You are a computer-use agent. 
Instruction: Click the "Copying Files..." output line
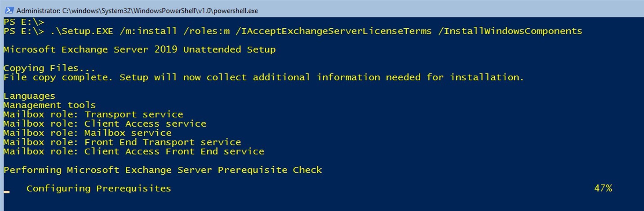[49, 68]
